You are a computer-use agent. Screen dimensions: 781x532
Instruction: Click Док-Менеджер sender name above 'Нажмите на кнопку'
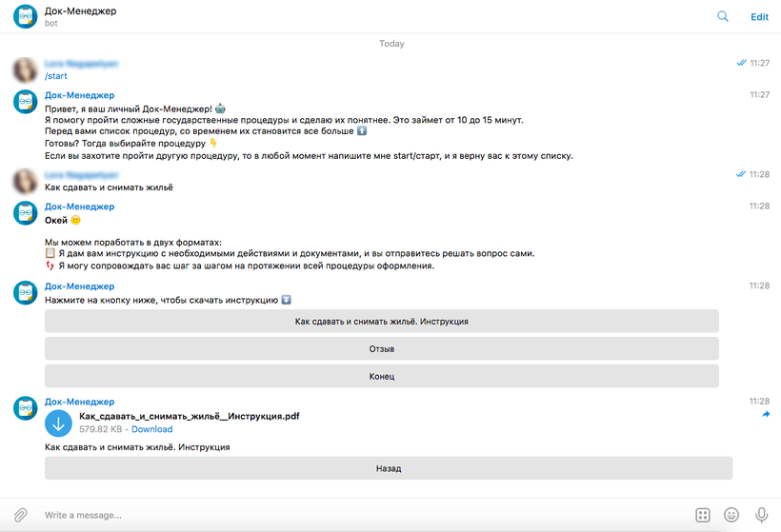click(x=80, y=286)
